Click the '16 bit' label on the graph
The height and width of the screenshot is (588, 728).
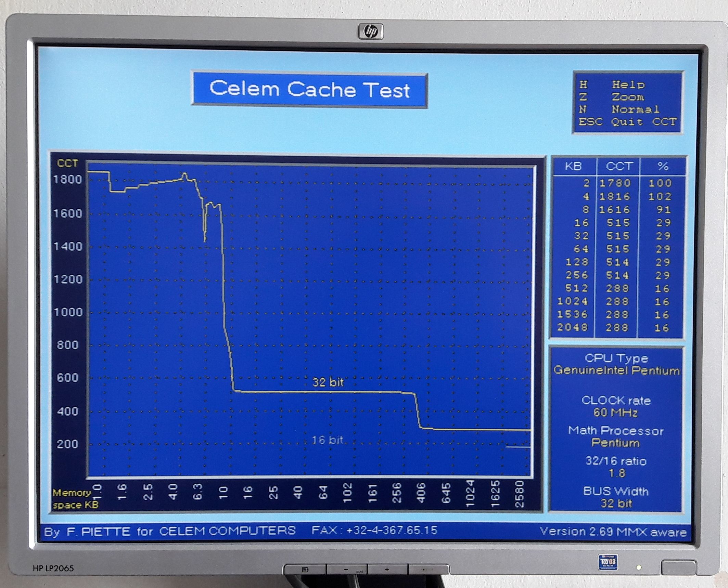click(x=327, y=440)
